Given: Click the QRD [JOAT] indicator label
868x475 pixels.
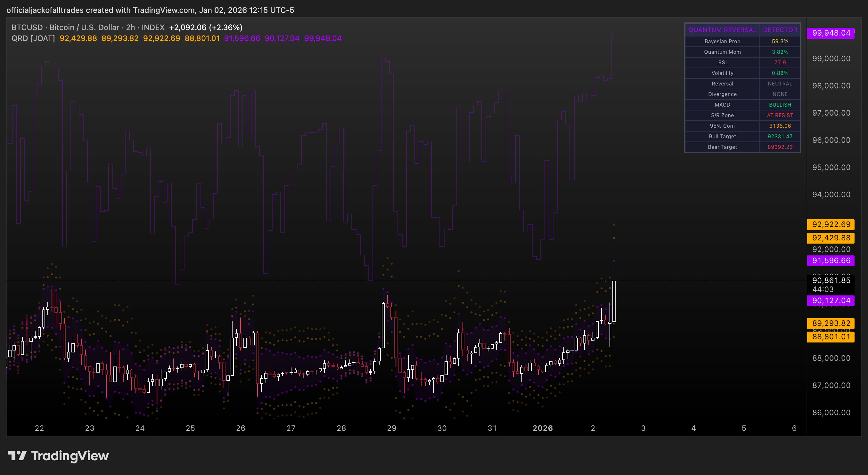Looking at the screenshot, I should pyautogui.click(x=33, y=38).
